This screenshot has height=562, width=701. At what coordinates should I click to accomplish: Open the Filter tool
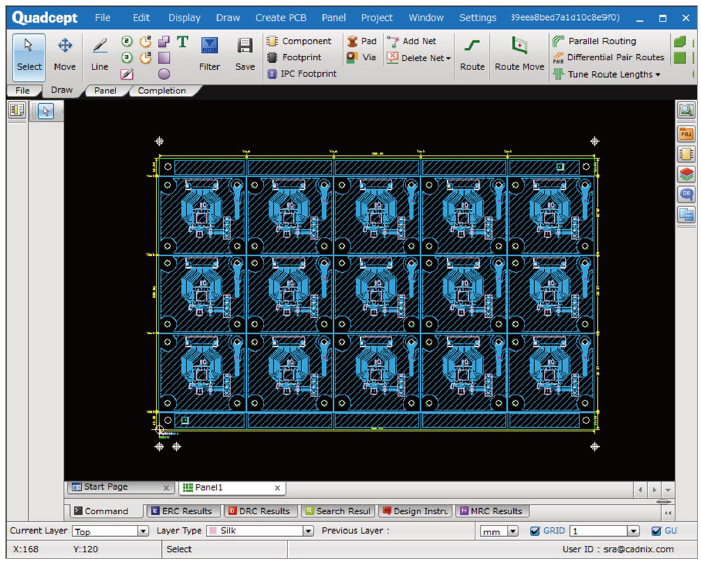point(209,53)
